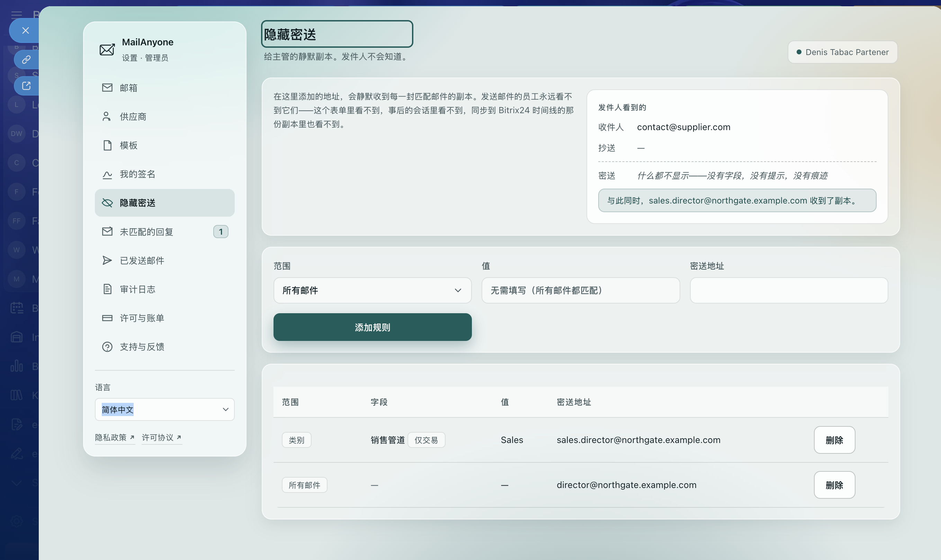Viewport: 941px width, 560px height.
Task: Click the books icon in background sidebar
Action: [x=17, y=395]
